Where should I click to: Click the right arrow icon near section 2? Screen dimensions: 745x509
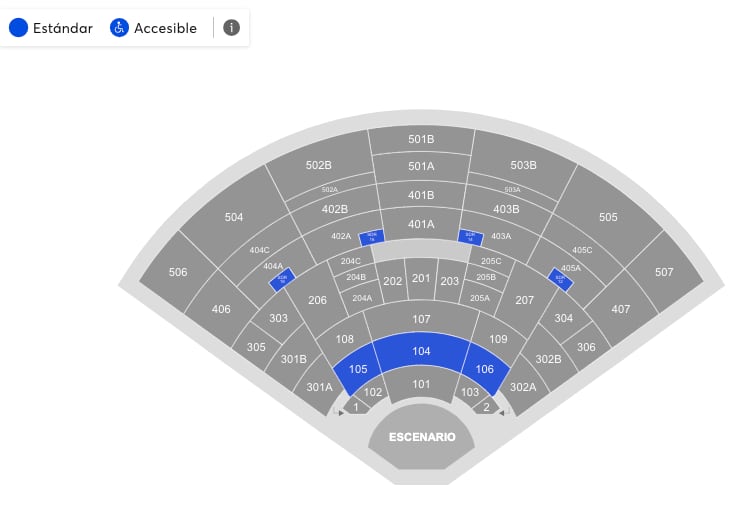[x=502, y=412]
